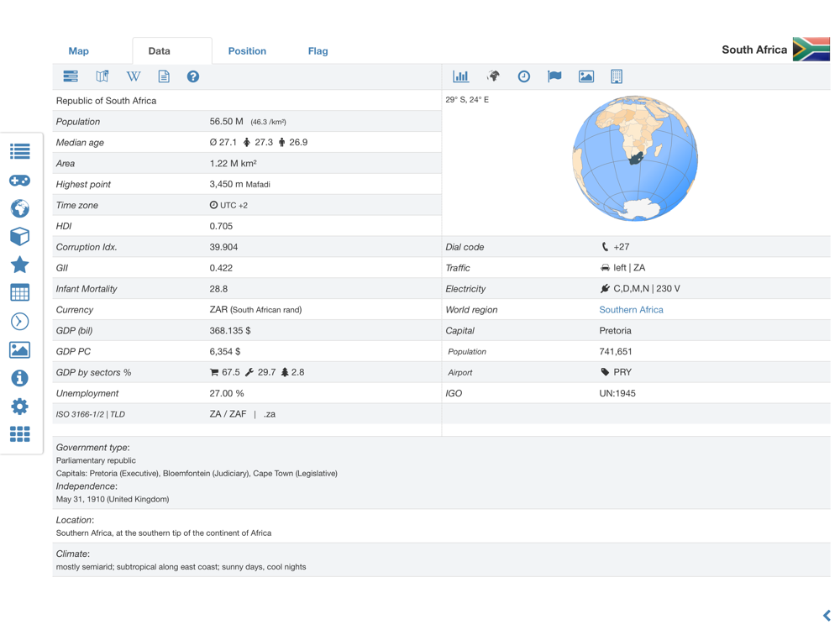Click the Infant Mortality value 28.8
This screenshot has width=840, height=630.
coord(218,289)
